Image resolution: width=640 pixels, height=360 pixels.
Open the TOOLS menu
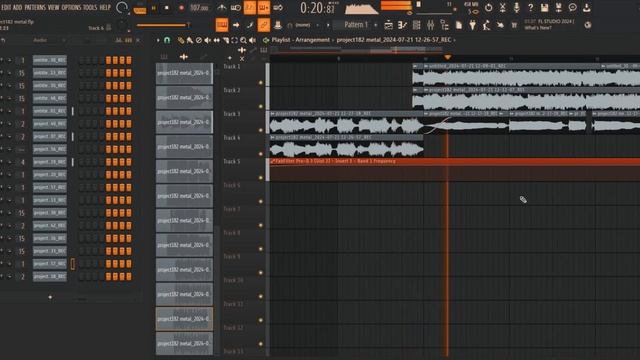pyautogui.click(x=90, y=7)
